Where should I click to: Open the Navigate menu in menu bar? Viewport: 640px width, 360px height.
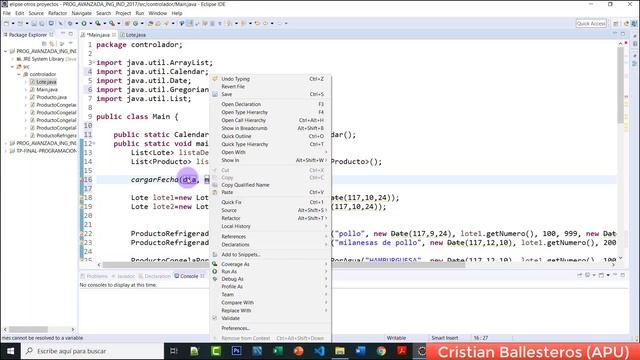[x=81, y=13]
